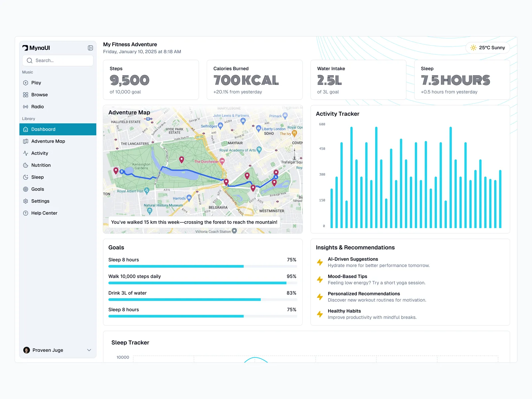Open Adventure Map from the sidebar

coord(48,141)
